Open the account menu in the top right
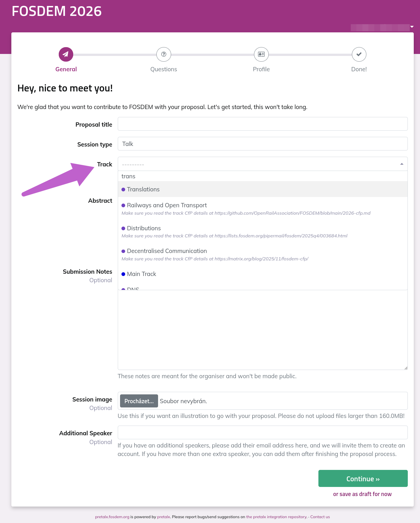Screen dimensions: 420x523 (381, 27)
